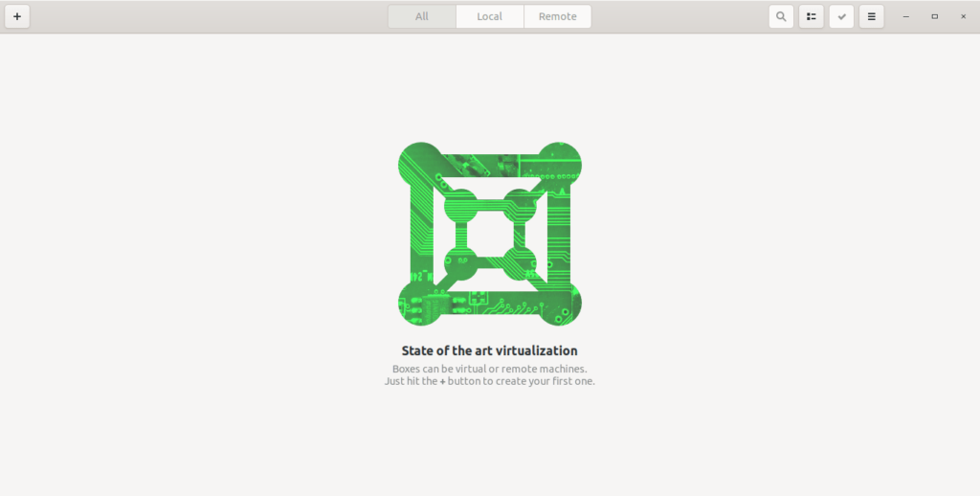980x496 pixels.
Task: Select the All tab
Action: click(x=422, y=16)
